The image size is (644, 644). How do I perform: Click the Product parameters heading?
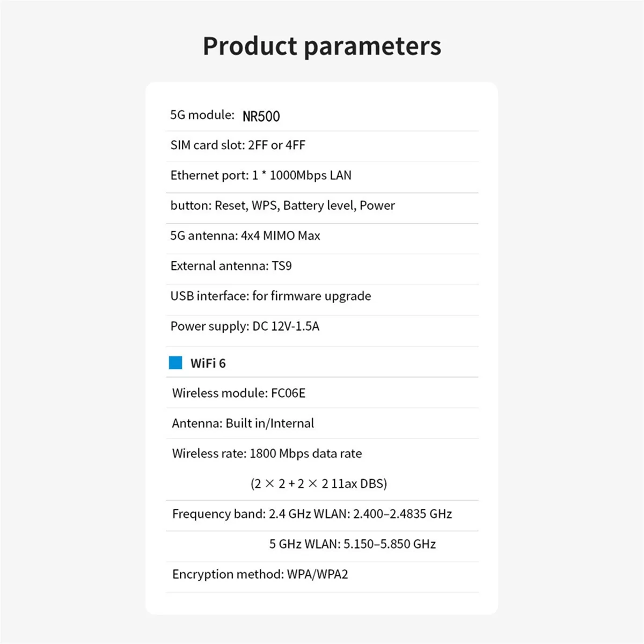pos(321,46)
